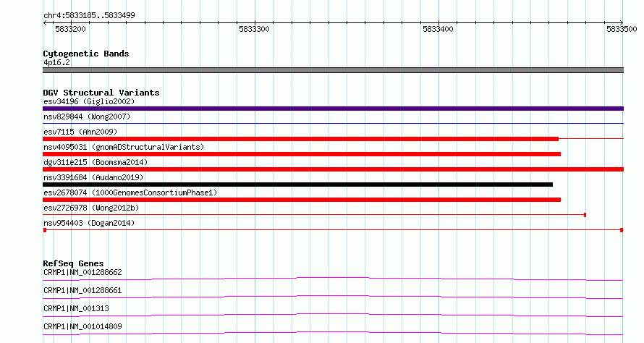The height and width of the screenshot is (343, 644).
Task: Click the magenta line under CRMP1|NM_001313
Action: [x=333, y=315]
